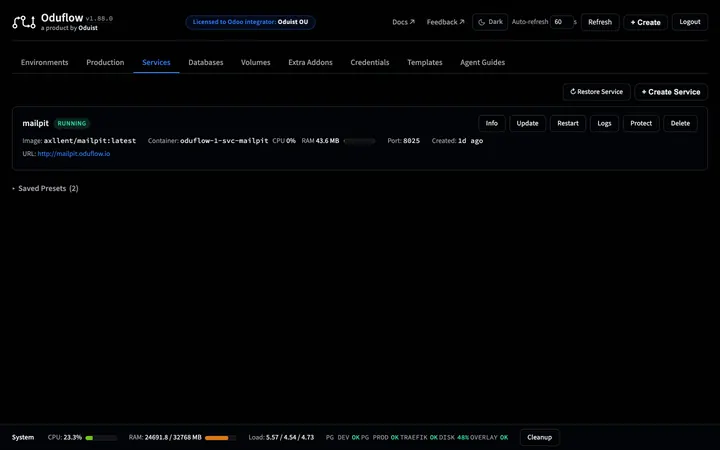The image size is (720, 450).
Task: Click the OVERLAY OK status indicator
Action: click(489, 438)
